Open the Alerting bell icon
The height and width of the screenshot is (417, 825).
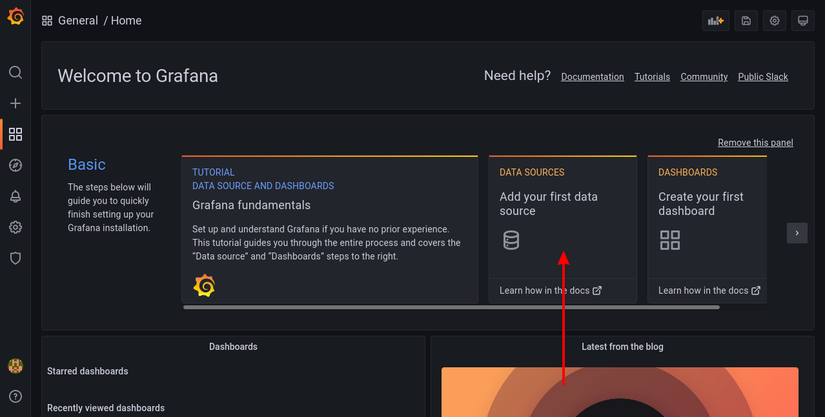(15, 196)
